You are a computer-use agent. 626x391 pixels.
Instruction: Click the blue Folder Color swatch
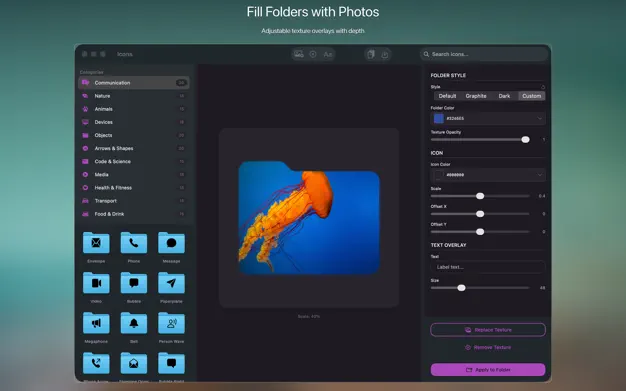pyautogui.click(x=439, y=118)
